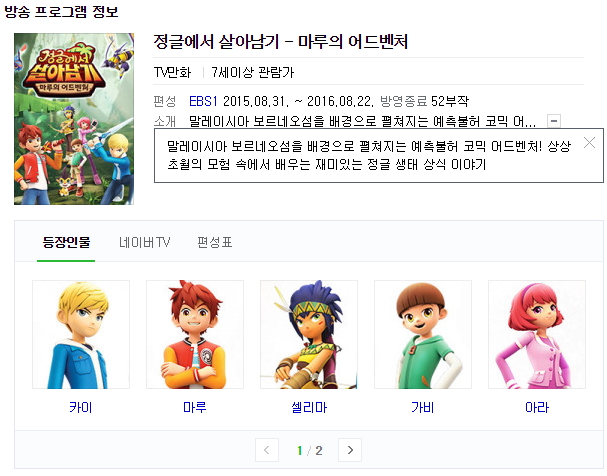Click the 카이 name link

(x=81, y=407)
